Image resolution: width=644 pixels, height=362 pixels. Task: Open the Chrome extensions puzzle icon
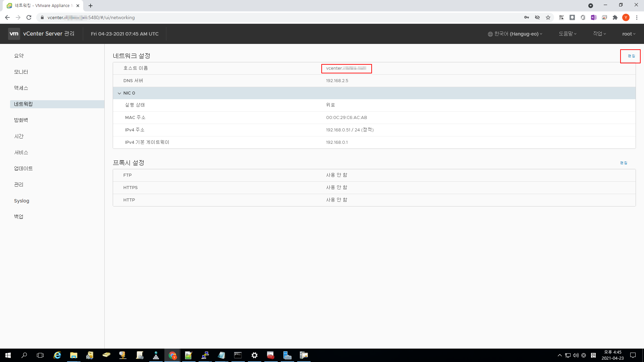pyautogui.click(x=615, y=17)
